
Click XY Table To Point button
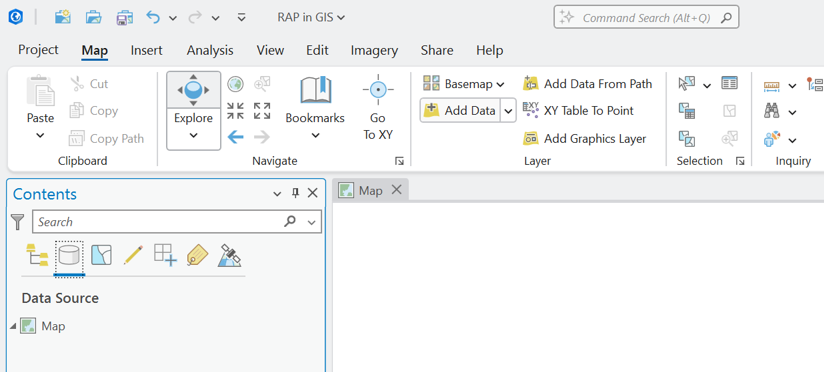click(579, 111)
